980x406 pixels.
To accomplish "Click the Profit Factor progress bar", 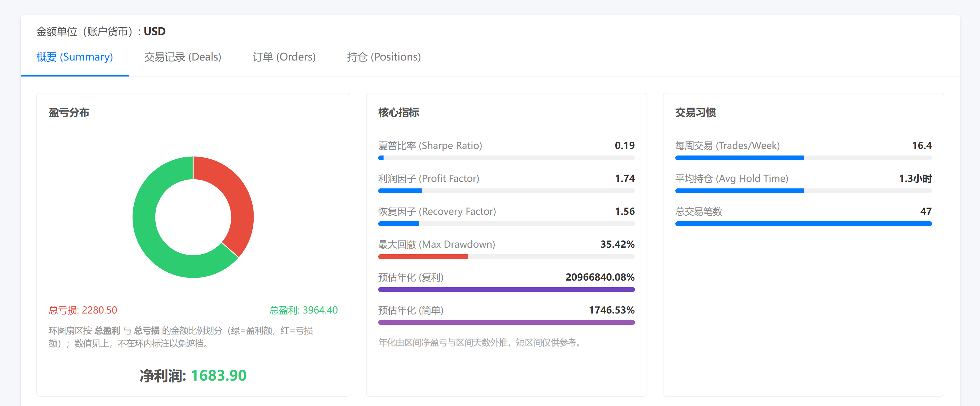I will [506, 191].
